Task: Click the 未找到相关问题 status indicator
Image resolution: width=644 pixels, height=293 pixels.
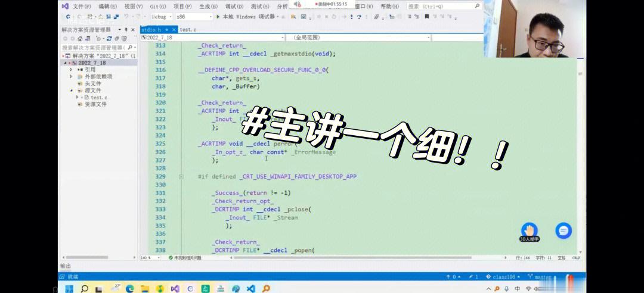Action: pos(185,258)
